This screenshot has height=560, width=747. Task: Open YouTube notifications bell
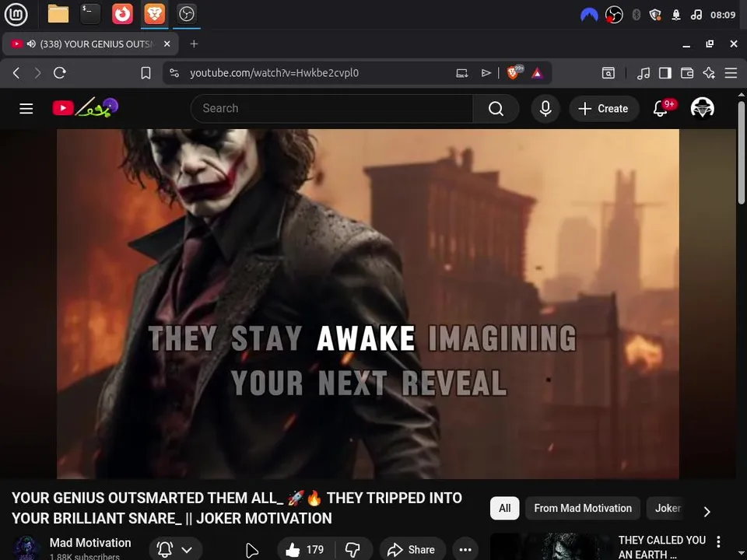(661, 109)
